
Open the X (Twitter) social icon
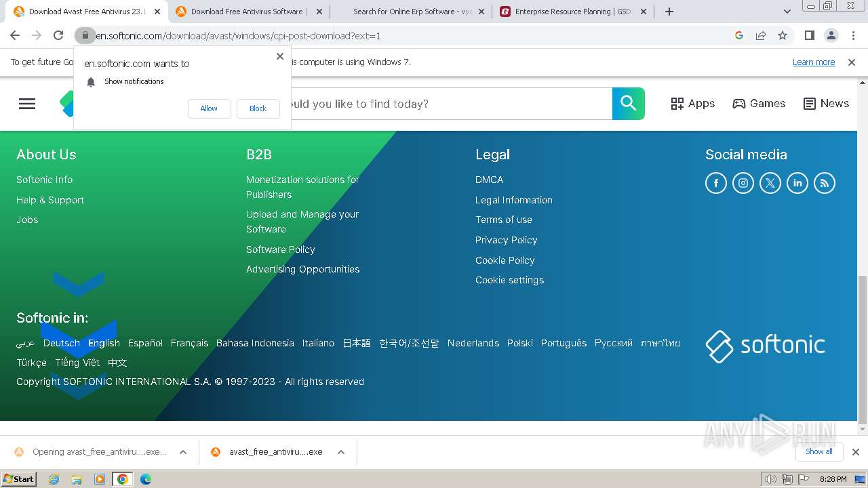tap(770, 183)
